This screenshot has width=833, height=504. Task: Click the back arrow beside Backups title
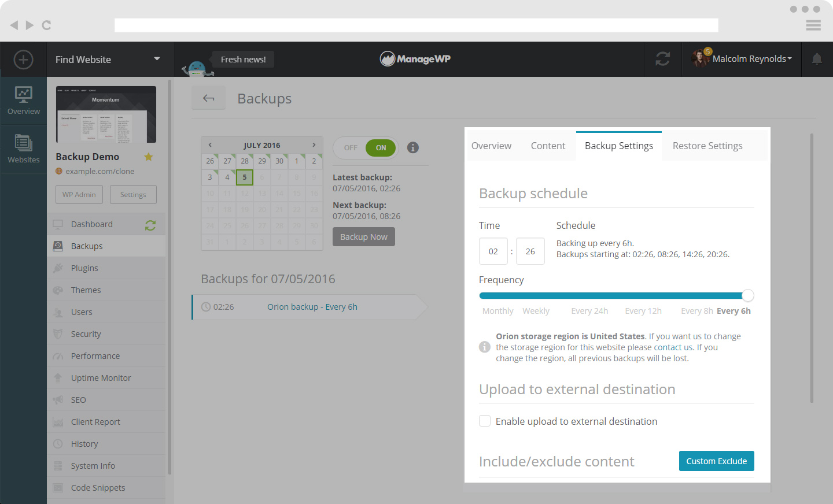209,98
